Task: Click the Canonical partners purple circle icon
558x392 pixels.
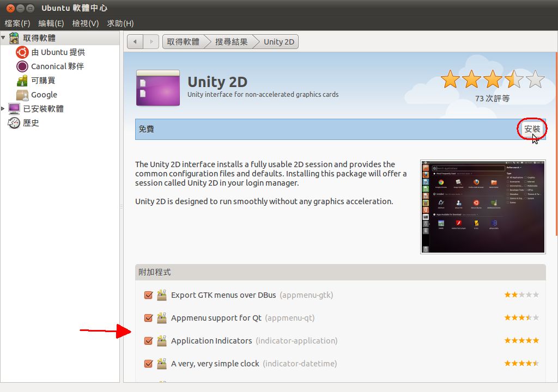Action: point(22,66)
